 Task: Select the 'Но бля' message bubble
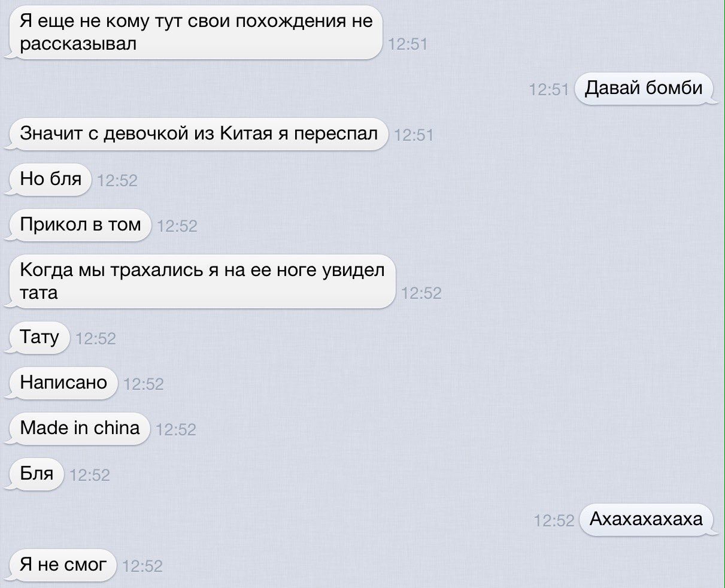tap(50, 179)
